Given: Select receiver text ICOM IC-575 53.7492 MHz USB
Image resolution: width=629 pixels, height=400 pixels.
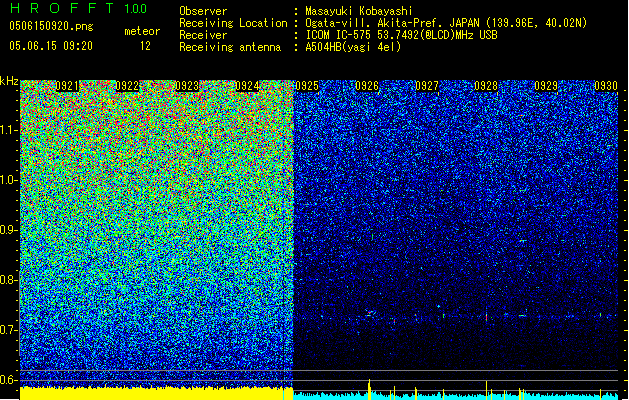Looking at the screenshot, I should coord(401,35).
